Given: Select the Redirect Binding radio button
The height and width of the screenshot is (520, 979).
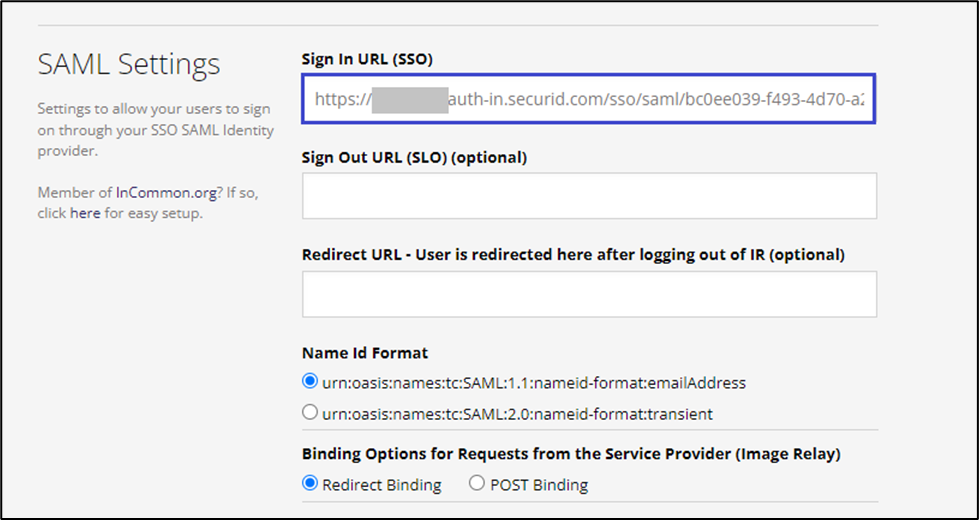Looking at the screenshot, I should pyautogui.click(x=309, y=484).
